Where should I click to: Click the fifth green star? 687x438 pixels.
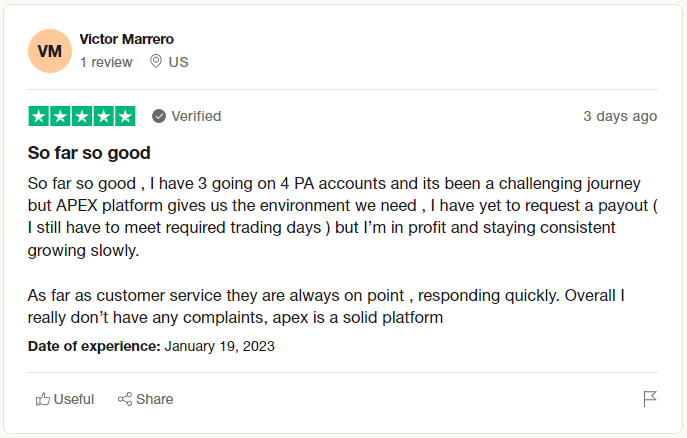coord(125,116)
